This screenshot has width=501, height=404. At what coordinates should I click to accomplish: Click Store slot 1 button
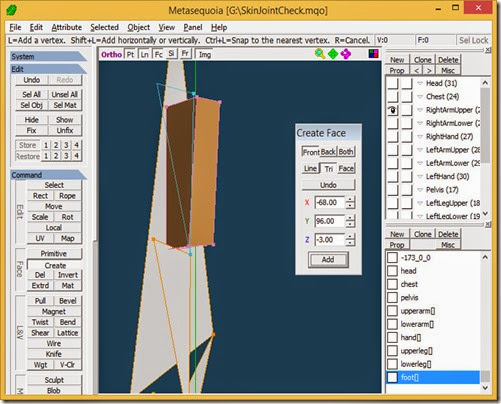point(46,145)
